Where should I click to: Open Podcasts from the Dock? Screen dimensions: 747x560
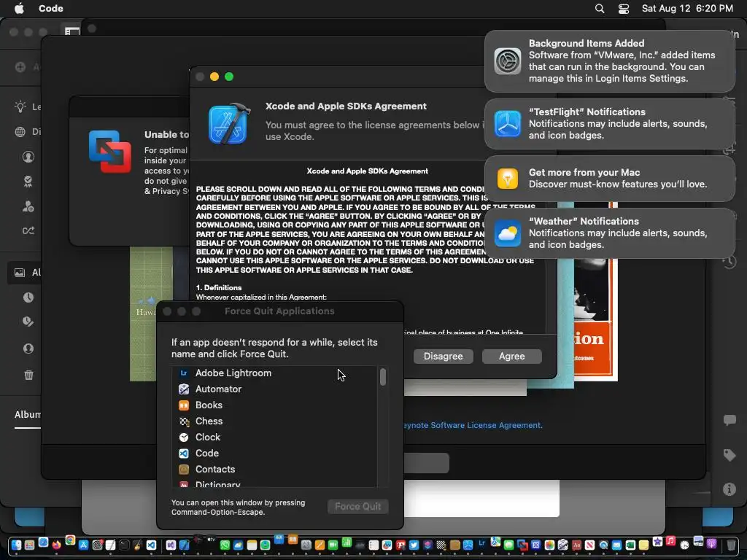coord(712,544)
